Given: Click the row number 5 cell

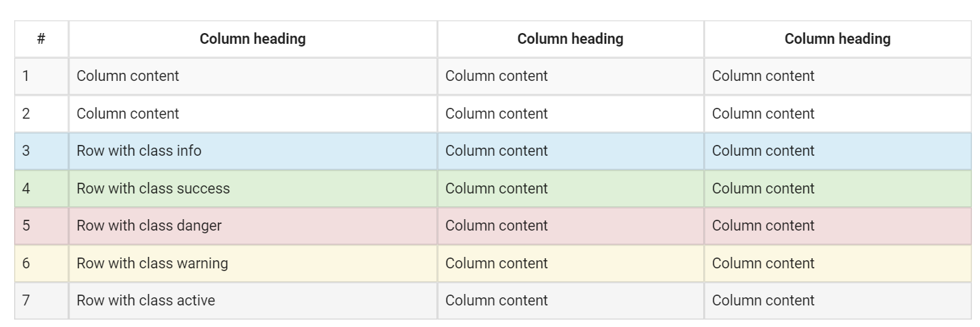Looking at the screenshot, I should (x=41, y=226).
